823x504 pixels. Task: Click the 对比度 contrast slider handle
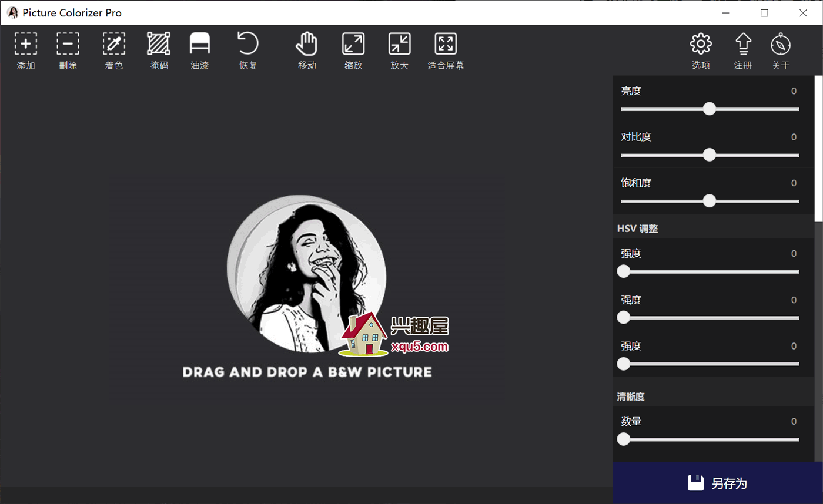pyautogui.click(x=710, y=154)
